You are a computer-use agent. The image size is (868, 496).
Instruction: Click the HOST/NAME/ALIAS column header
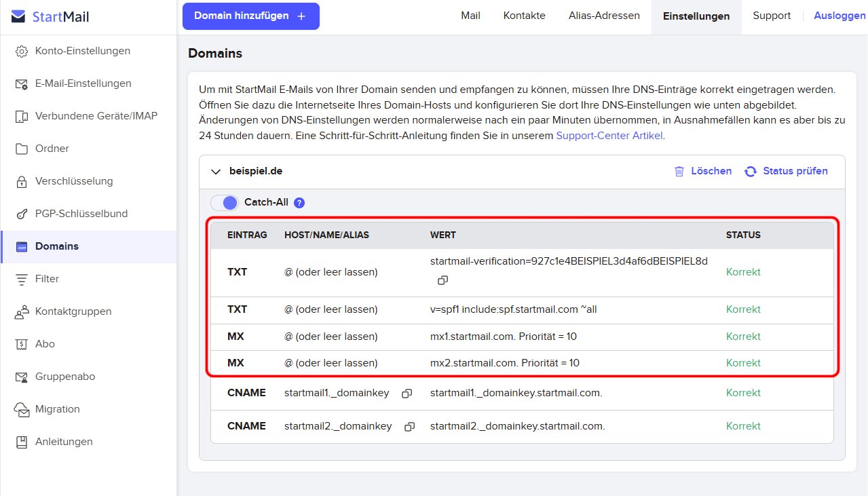click(x=326, y=235)
